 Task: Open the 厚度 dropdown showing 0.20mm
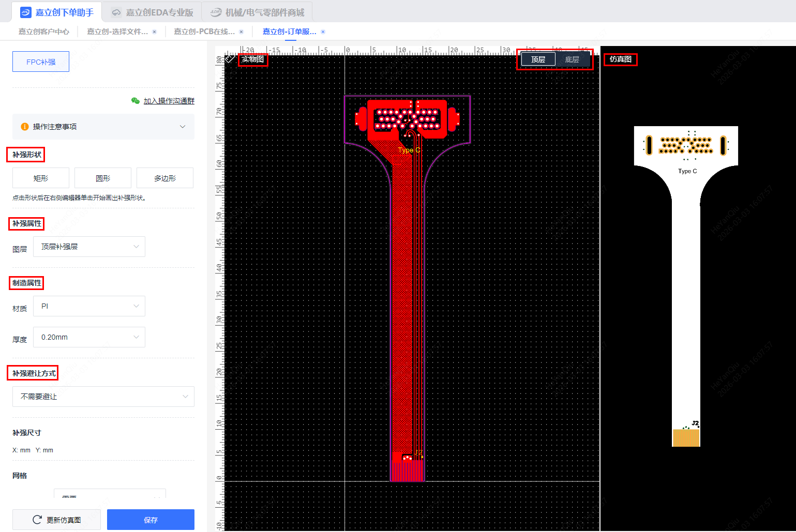click(89, 337)
